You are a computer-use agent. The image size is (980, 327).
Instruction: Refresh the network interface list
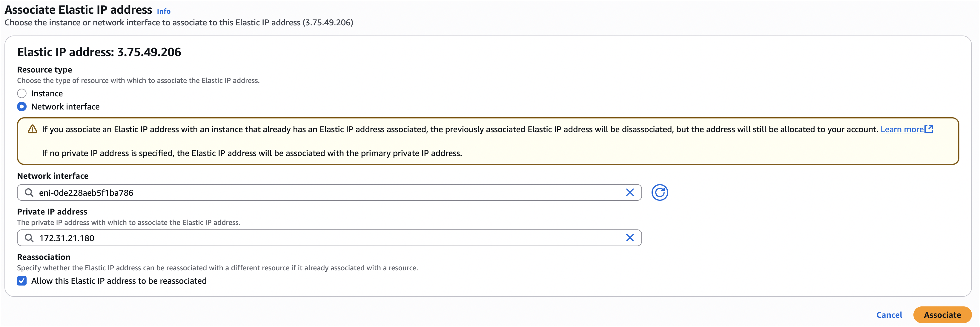click(x=659, y=193)
